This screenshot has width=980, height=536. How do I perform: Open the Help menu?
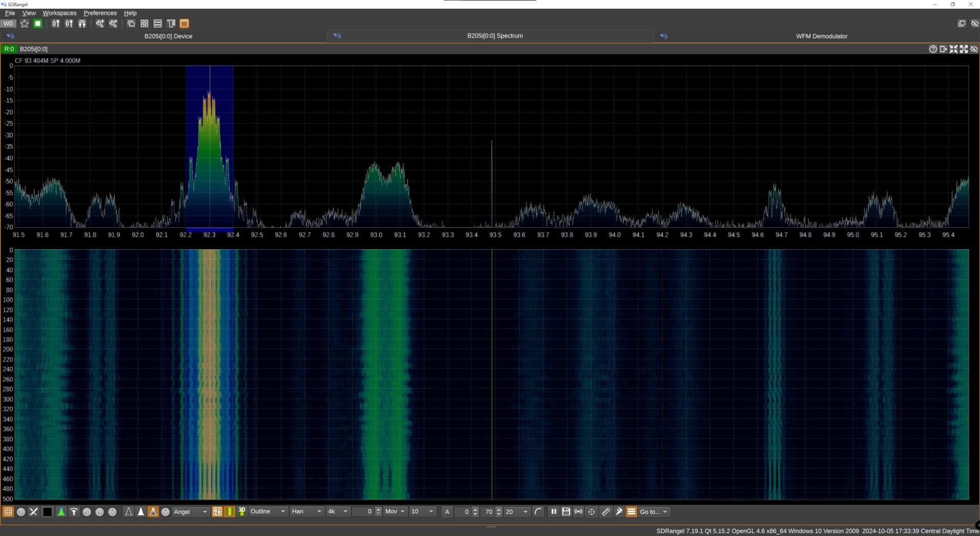click(130, 13)
